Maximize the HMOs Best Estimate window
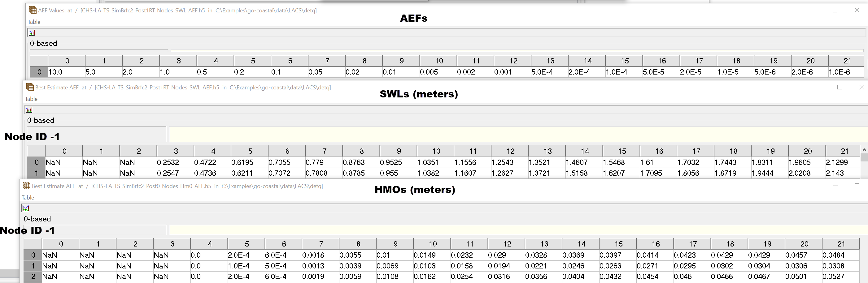Image resolution: width=868 pixels, height=283 pixels. pos(857,186)
